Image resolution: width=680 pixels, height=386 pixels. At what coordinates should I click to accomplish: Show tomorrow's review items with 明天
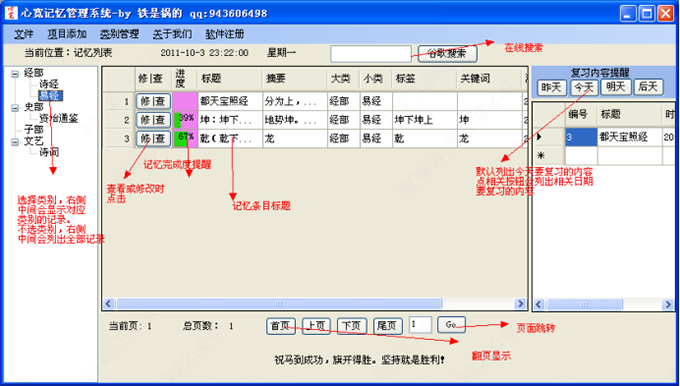(x=616, y=88)
